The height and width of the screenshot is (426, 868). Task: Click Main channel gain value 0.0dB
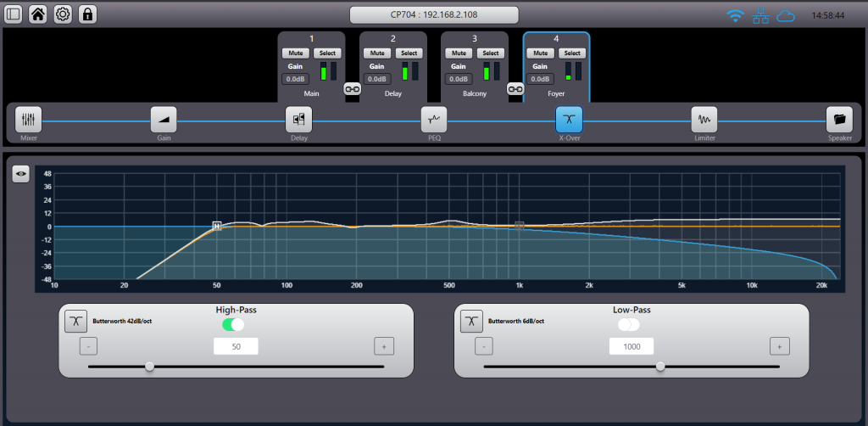click(x=296, y=79)
